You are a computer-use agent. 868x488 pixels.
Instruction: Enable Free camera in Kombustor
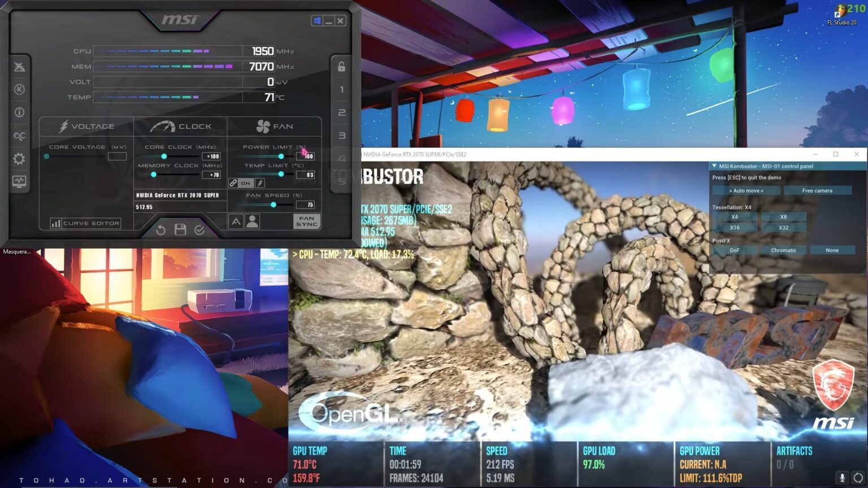point(816,190)
